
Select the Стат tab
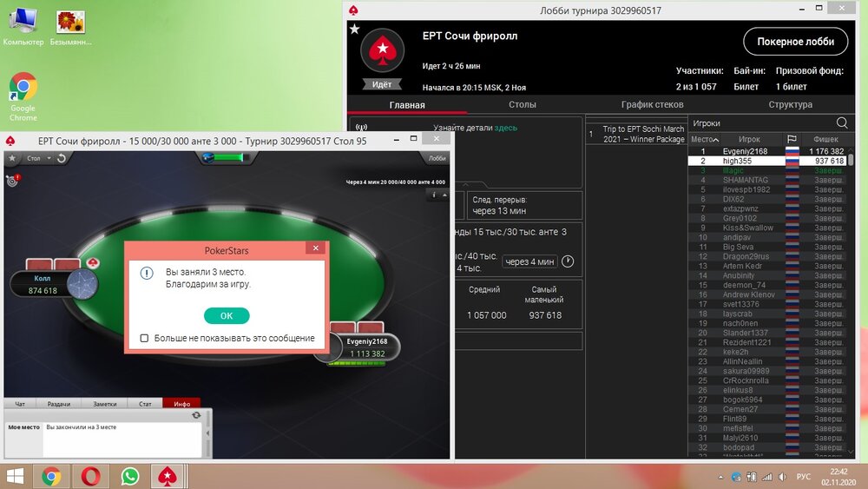click(x=145, y=404)
